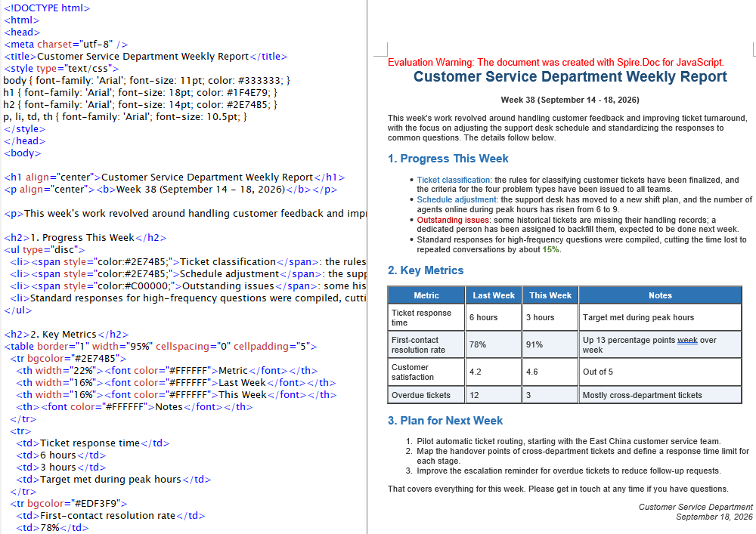Click the 'Target met during peak hours' cell
This screenshot has height=534, width=756.
pyautogui.click(x=660, y=317)
